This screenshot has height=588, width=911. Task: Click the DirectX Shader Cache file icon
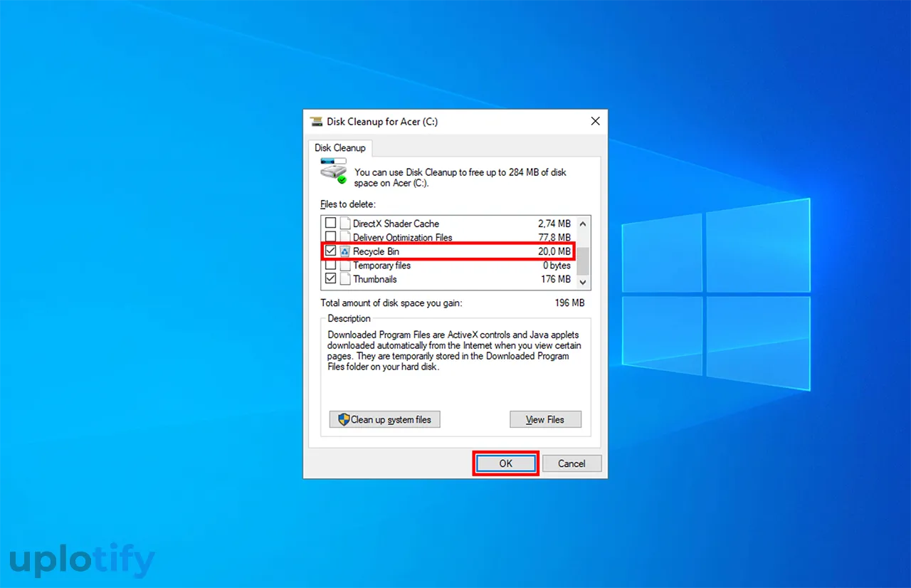(x=345, y=224)
